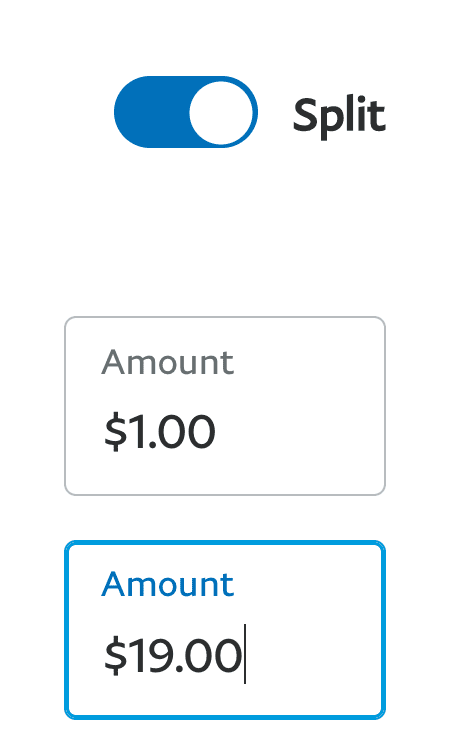
Task: Click the dollar sign in the $19.00 field
Action: point(116,655)
